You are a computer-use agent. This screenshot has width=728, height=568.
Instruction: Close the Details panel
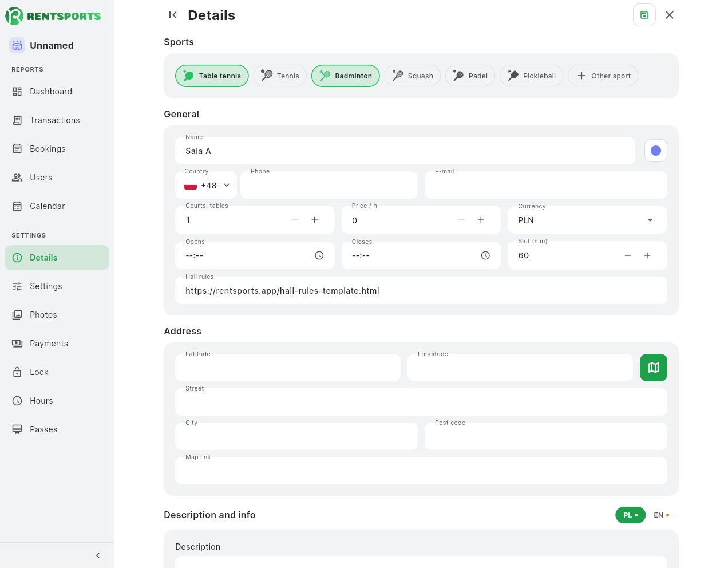[x=670, y=15]
